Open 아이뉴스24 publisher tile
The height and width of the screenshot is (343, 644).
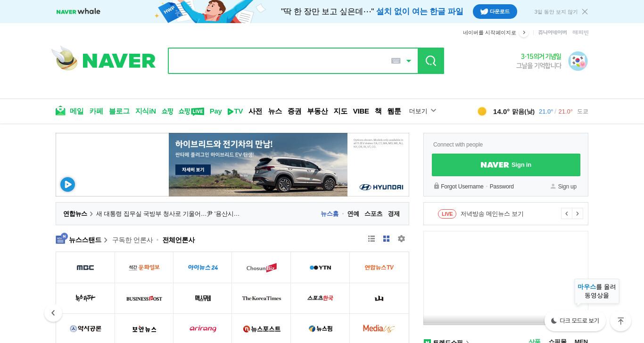coord(203,268)
